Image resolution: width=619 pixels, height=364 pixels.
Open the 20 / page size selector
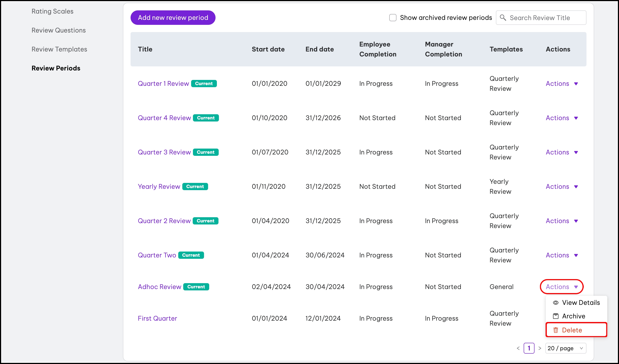pyautogui.click(x=565, y=348)
